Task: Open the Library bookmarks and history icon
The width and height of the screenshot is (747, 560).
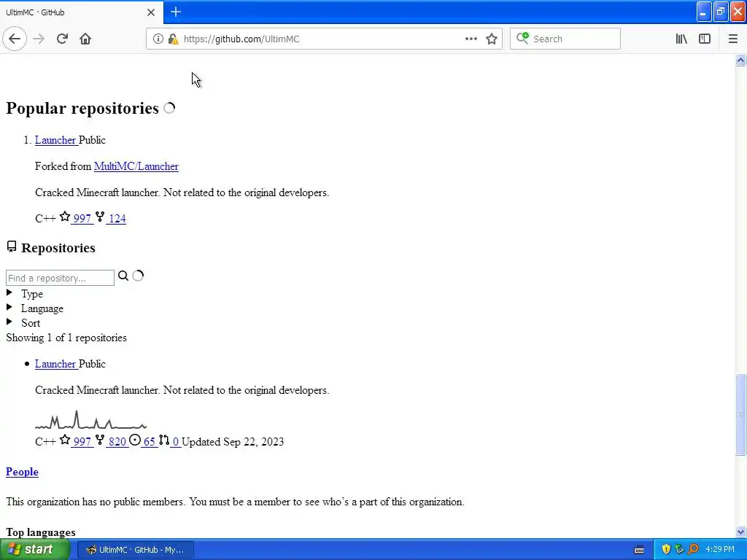Action: click(x=681, y=39)
